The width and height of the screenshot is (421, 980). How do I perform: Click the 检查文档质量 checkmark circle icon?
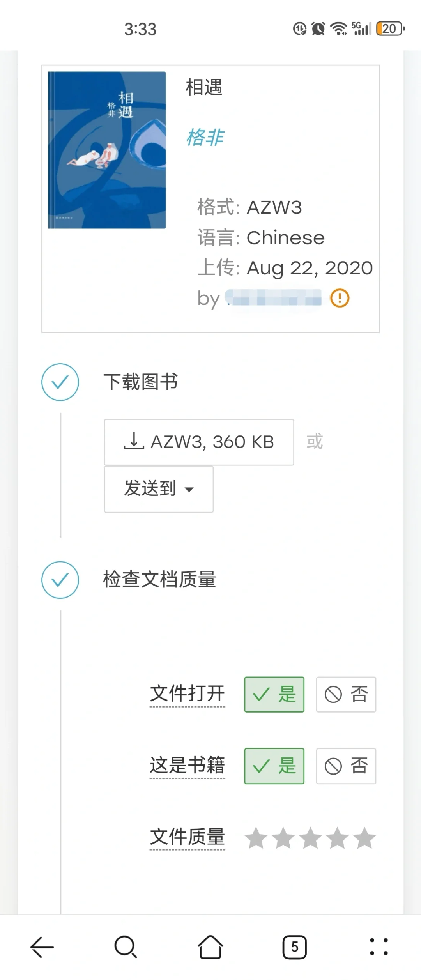click(60, 580)
